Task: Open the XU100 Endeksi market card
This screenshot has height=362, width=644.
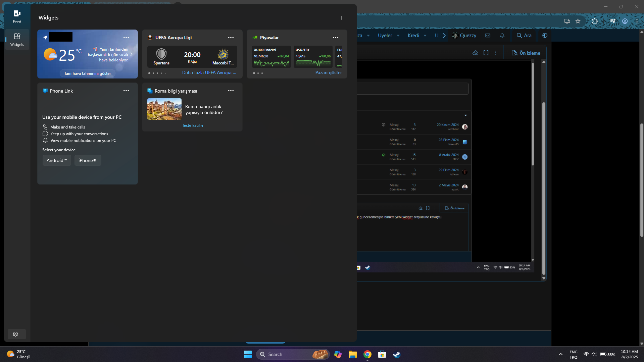Action: point(271,57)
